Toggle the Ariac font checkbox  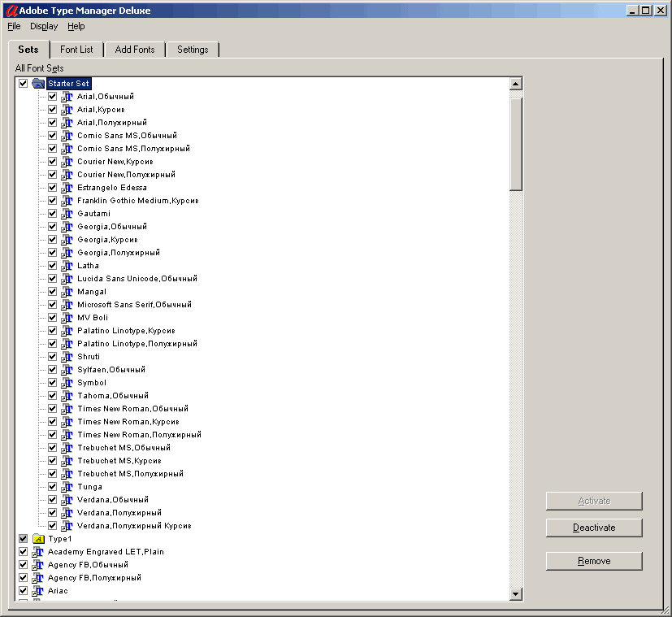click(x=23, y=590)
